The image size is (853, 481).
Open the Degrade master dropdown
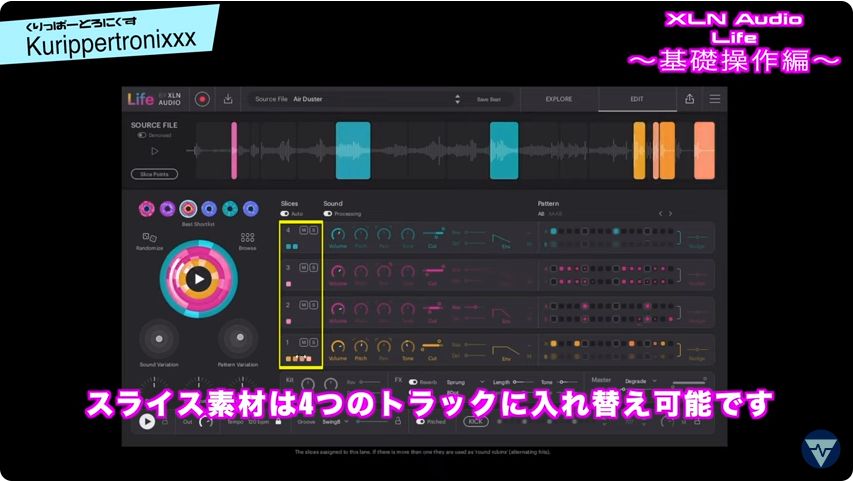point(640,381)
